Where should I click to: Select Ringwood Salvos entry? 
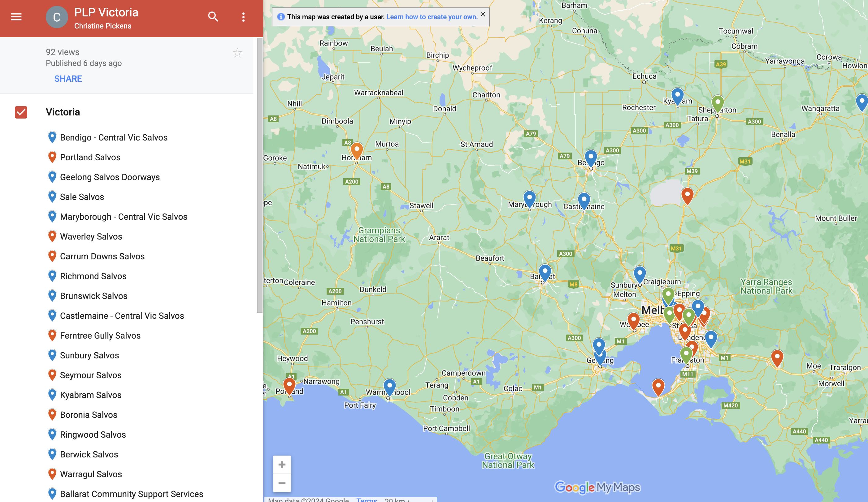pyautogui.click(x=93, y=435)
